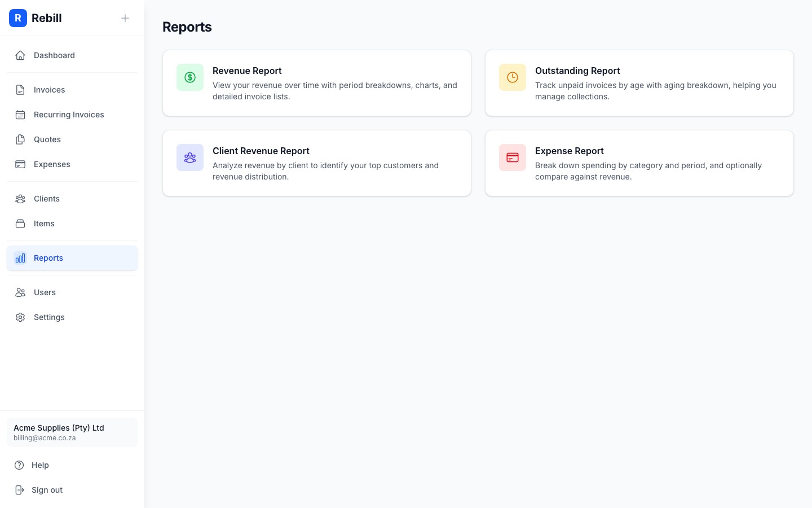
Task: Click the Acme Supplies account area
Action: point(72,432)
